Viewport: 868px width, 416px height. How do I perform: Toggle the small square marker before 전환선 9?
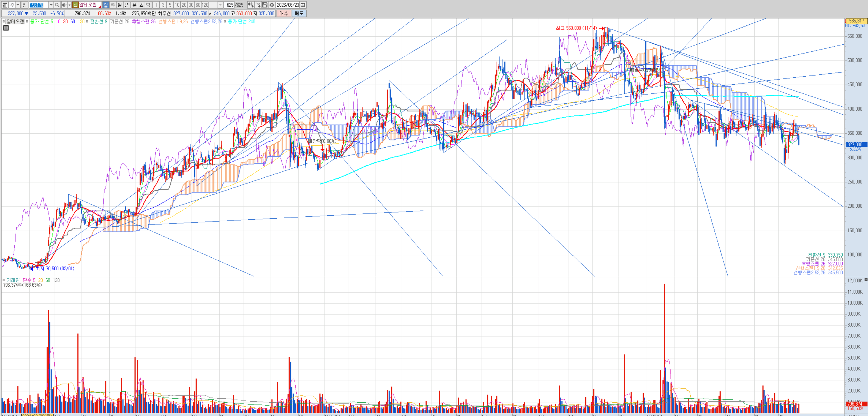pos(87,21)
